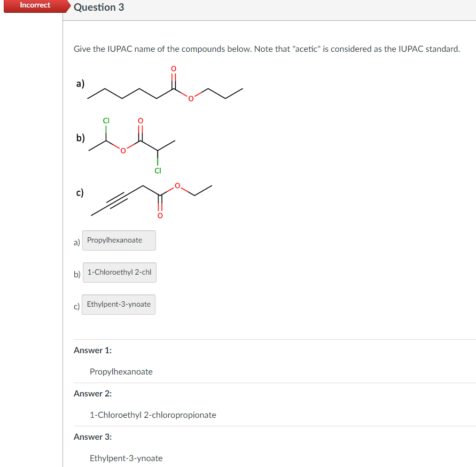Screen dimensions: 476x467
Task: Click the red ketone oxygen atom in structure a
Action: (x=173, y=69)
